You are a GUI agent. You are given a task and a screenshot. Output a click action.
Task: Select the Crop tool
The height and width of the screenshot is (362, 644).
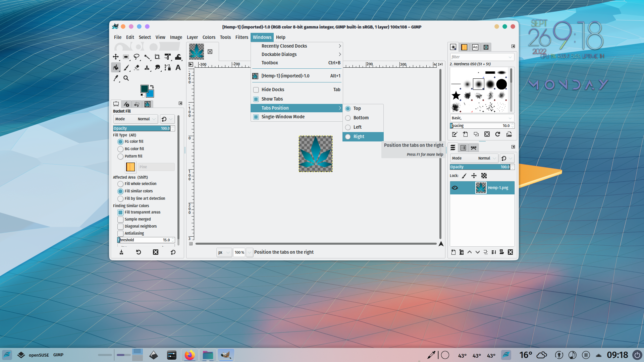pyautogui.click(x=157, y=57)
